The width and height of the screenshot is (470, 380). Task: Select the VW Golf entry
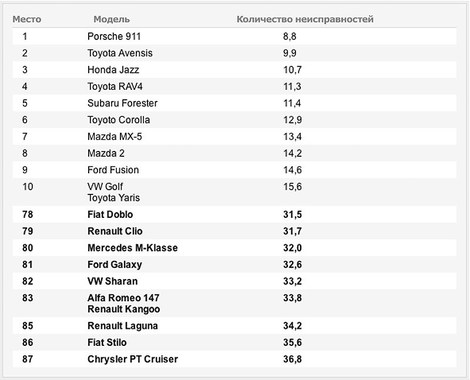(x=105, y=186)
